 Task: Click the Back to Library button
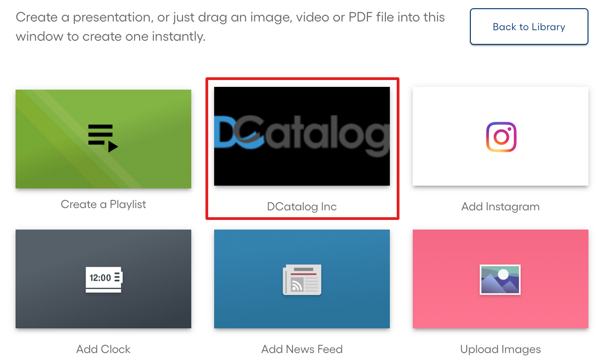point(529,27)
